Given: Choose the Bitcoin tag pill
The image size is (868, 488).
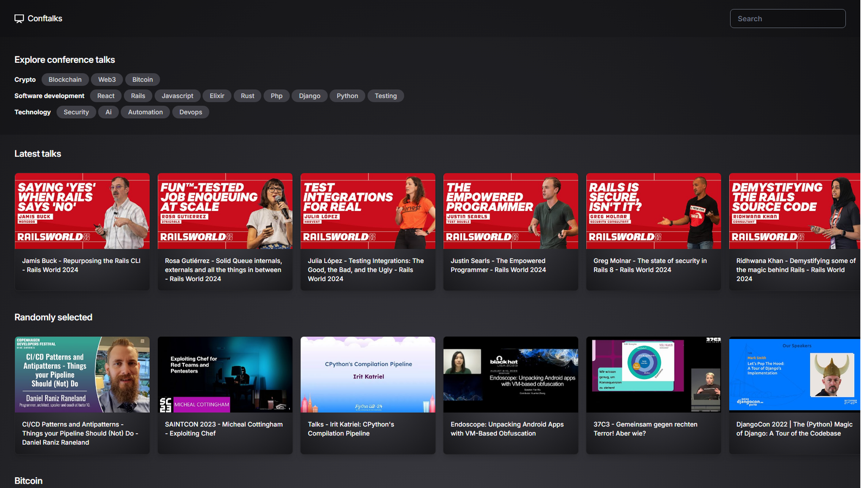Looking at the screenshot, I should 143,80.
